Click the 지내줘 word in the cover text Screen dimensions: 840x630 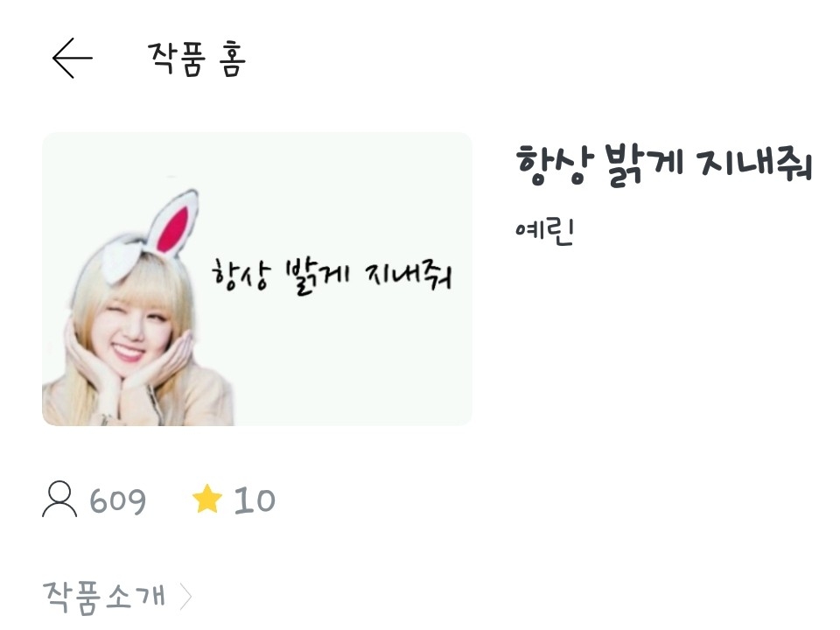[x=409, y=277]
